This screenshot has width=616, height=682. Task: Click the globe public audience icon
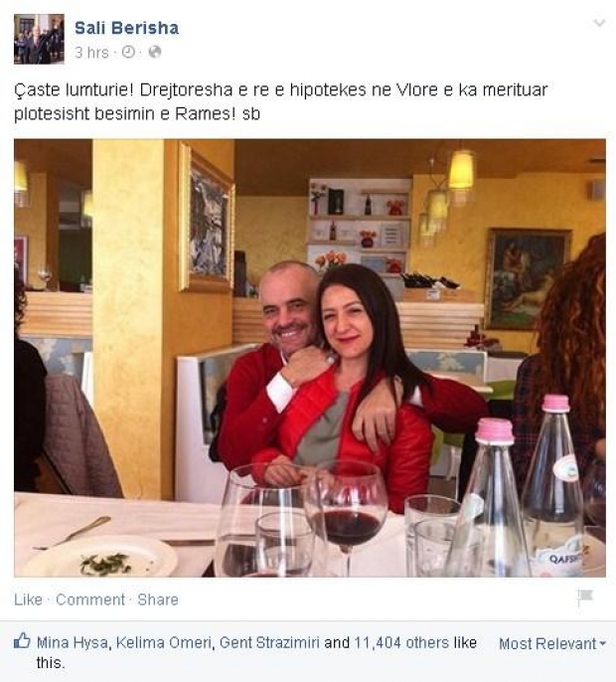point(155,52)
